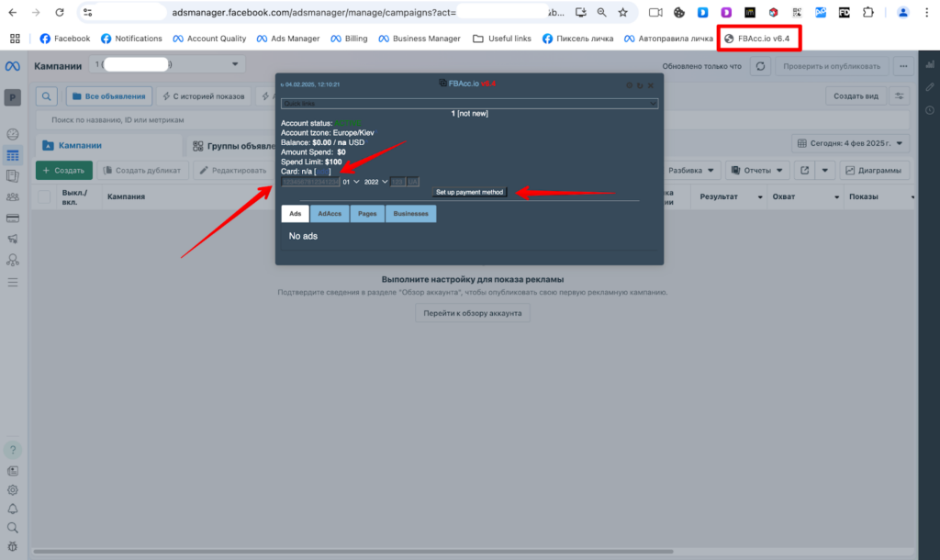
Task: Click Set up payment method button
Action: [x=469, y=192]
